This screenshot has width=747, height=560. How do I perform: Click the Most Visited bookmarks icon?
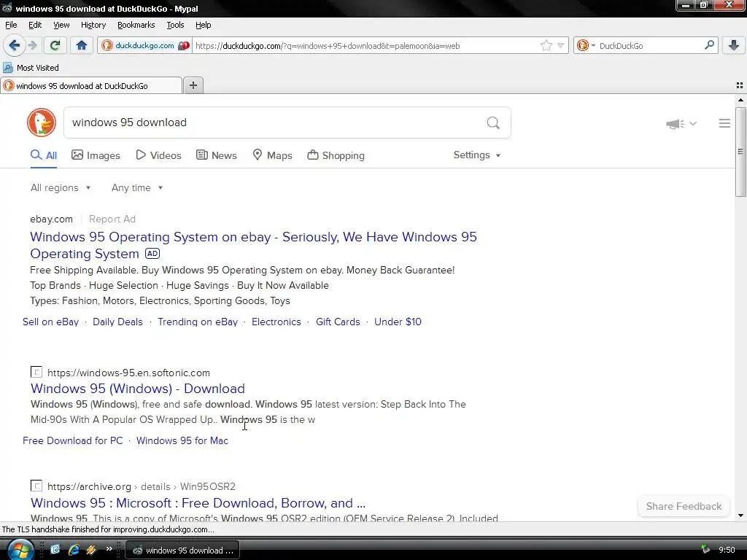pos(7,68)
